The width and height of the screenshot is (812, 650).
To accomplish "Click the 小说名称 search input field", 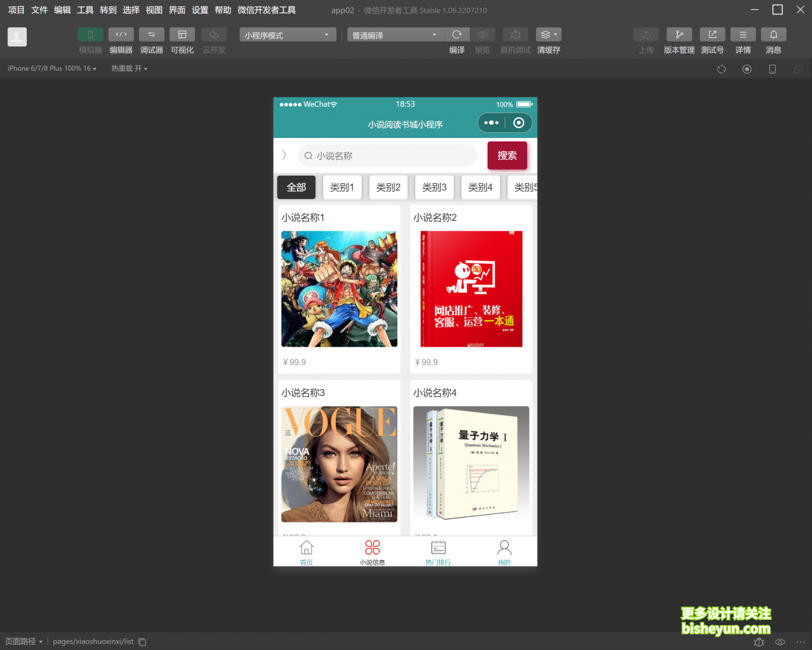I will (x=387, y=155).
